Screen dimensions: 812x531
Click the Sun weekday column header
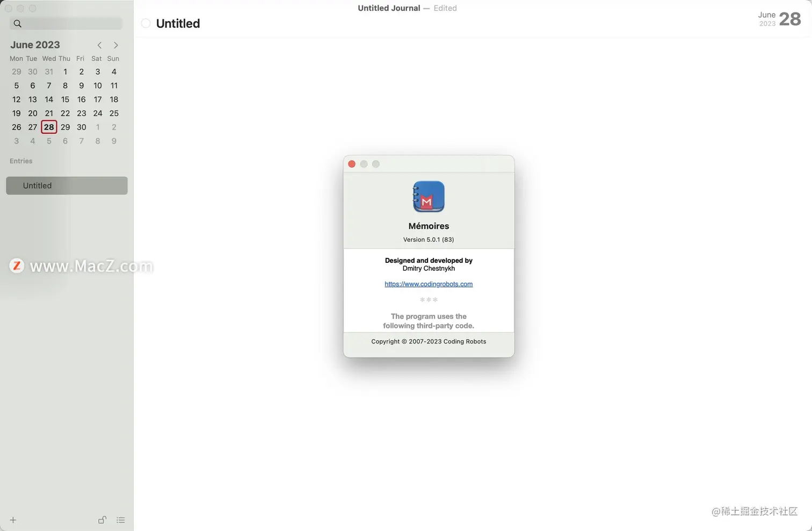(113, 59)
